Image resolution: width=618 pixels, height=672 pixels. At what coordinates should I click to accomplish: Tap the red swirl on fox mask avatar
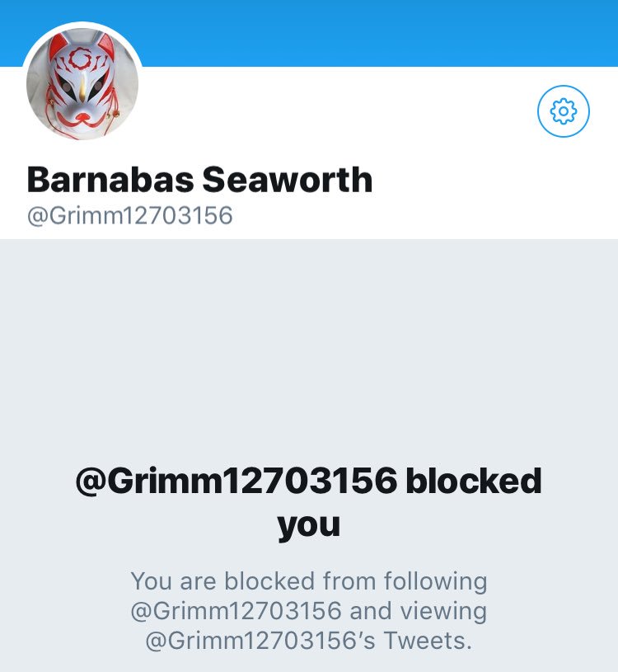coord(79,59)
